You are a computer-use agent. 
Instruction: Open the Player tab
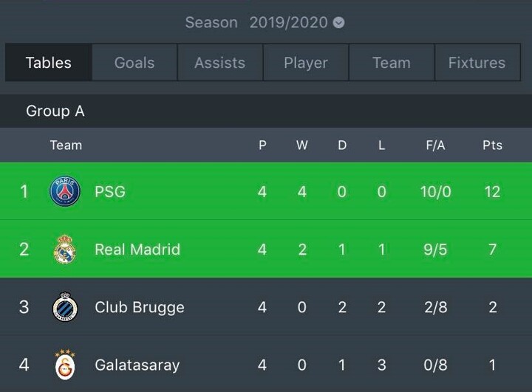click(305, 63)
